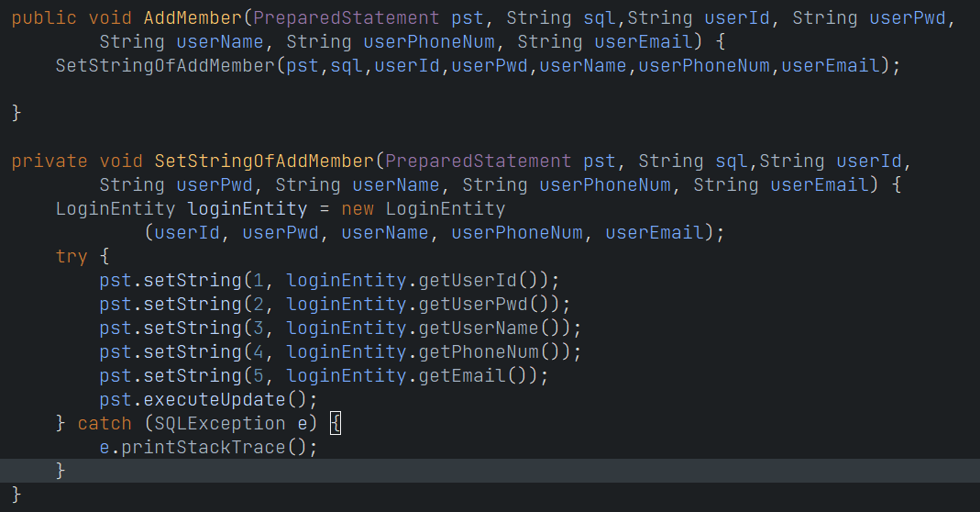Click the printStackTrace method call
Image resolution: width=980 pixels, height=512 pixels.
[x=204, y=448]
